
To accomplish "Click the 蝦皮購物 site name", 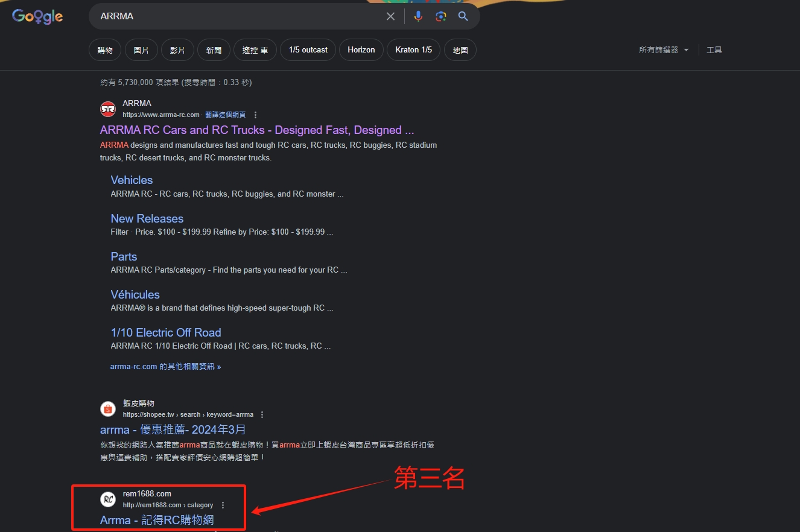I will [x=139, y=403].
